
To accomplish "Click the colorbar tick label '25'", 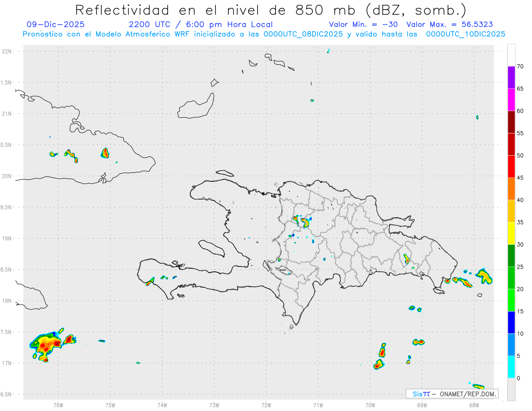I will pos(520,267).
